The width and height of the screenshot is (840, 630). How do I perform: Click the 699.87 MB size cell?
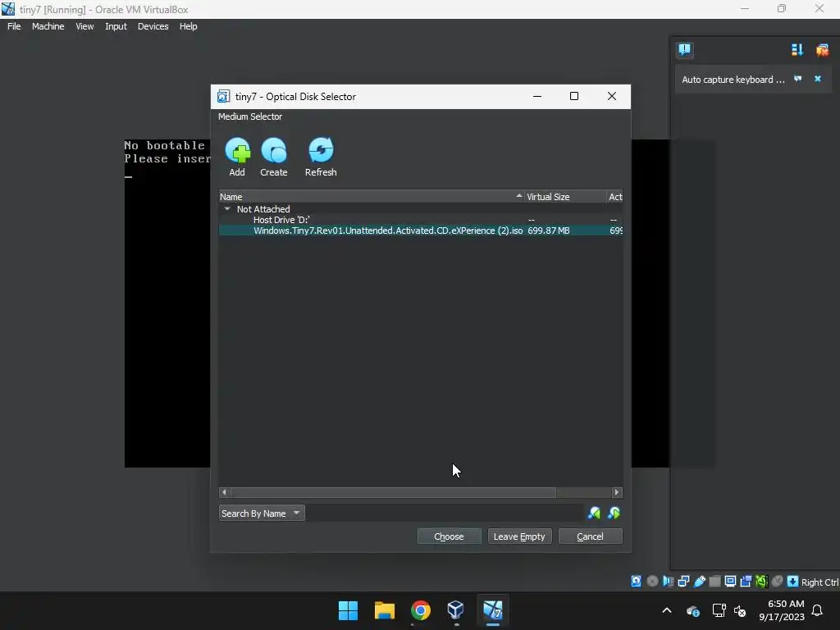pyautogui.click(x=549, y=231)
